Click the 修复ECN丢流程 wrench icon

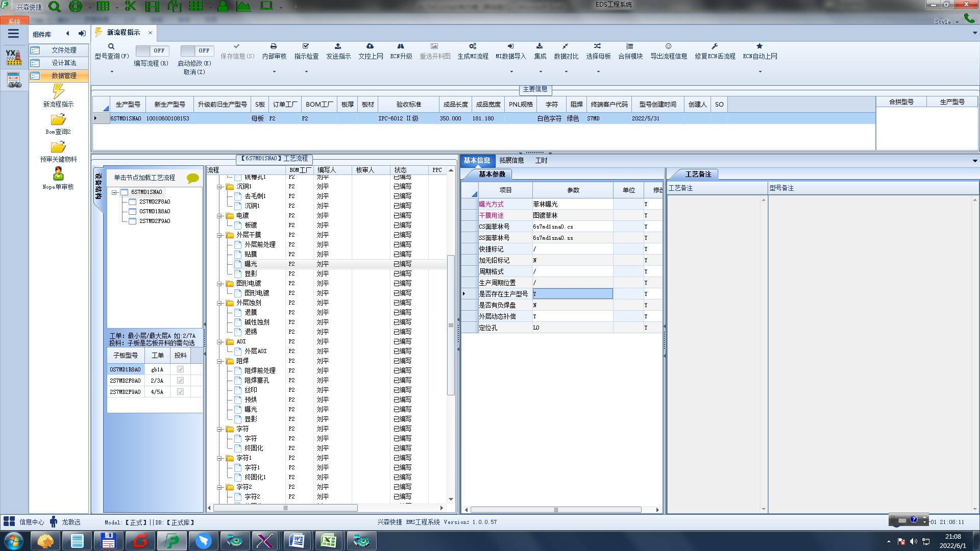715,46
